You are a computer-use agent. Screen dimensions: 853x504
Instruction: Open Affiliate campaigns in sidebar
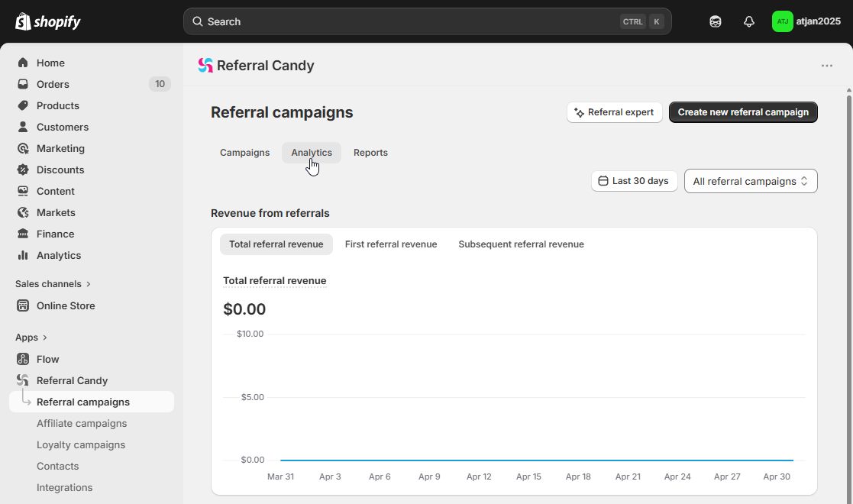(82, 424)
